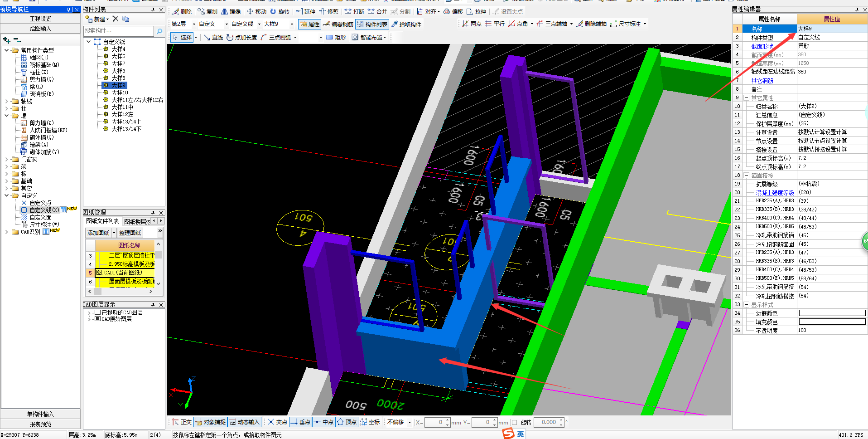The width and height of the screenshot is (868, 439).
Task: Click copy component icon in 构件列表 toolbar
Action: pyautogui.click(x=126, y=19)
